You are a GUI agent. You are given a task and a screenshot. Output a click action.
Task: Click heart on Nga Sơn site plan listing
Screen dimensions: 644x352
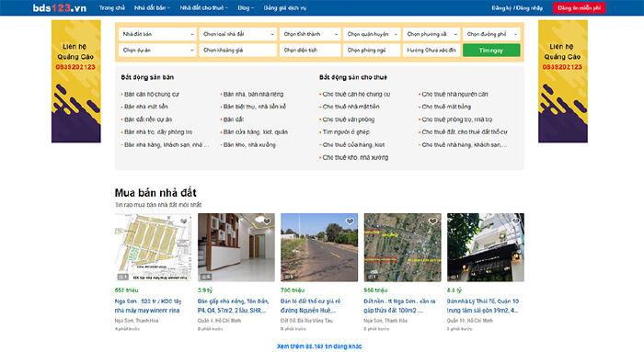pyautogui.click(x=184, y=221)
